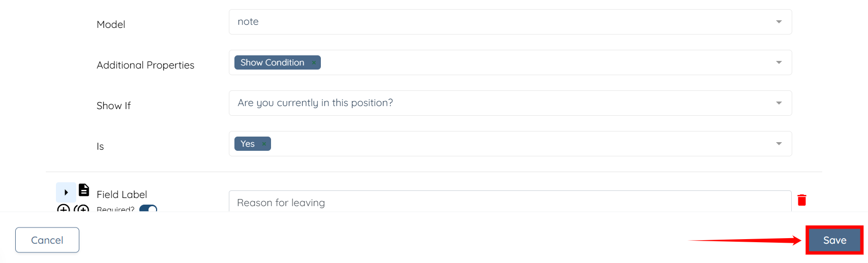Remove the Yes tag from Is
Image resolution: width=868 pixels, height=263 pixels.
[264, 144]
